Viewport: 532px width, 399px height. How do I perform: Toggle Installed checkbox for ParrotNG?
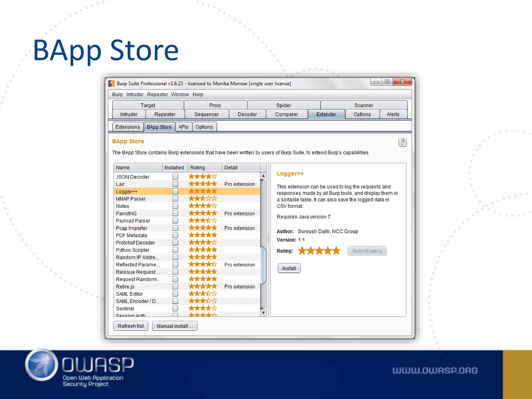pyautogui.click(x=175, y=213)
